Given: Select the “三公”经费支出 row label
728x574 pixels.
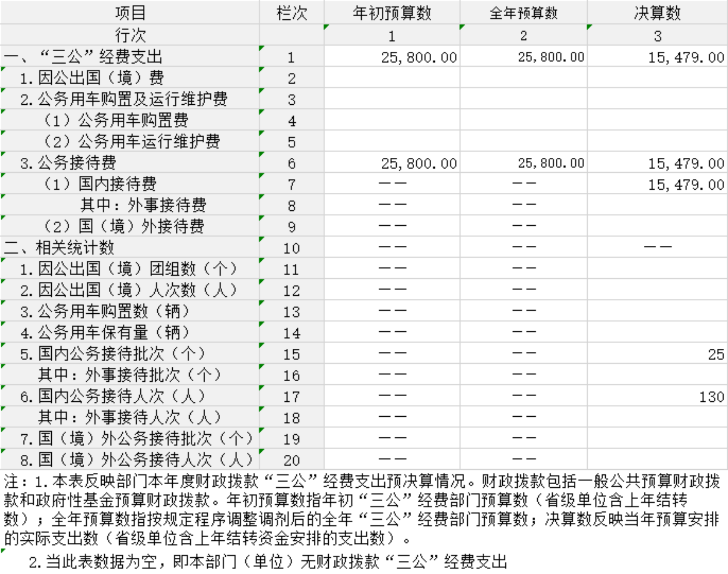Looking at the screenshot, I should click(x=83, y=57).
